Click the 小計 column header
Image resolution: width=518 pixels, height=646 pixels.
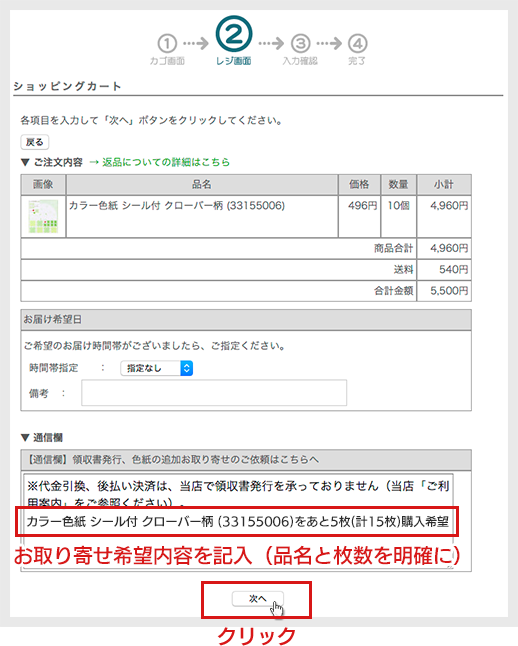(x=444, y=184)
